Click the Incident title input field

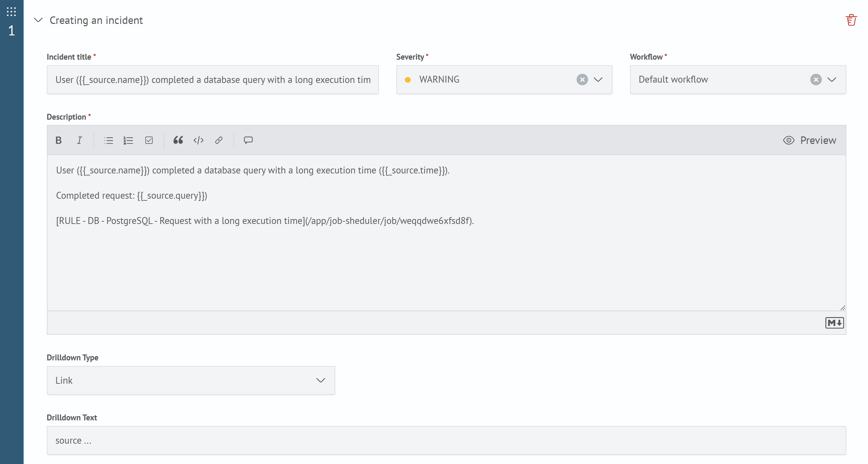pyautogui.click(x=212, y=80)
